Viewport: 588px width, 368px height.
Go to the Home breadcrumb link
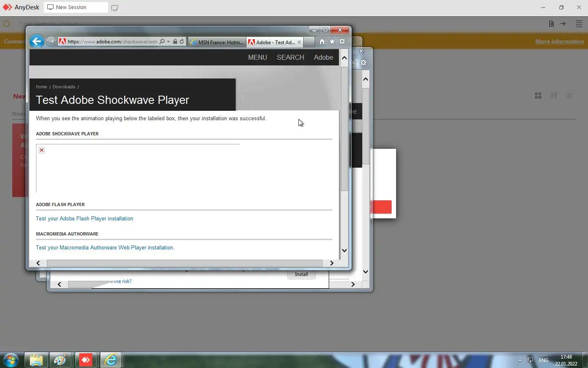pyautogui.click(x=41, y=87)
